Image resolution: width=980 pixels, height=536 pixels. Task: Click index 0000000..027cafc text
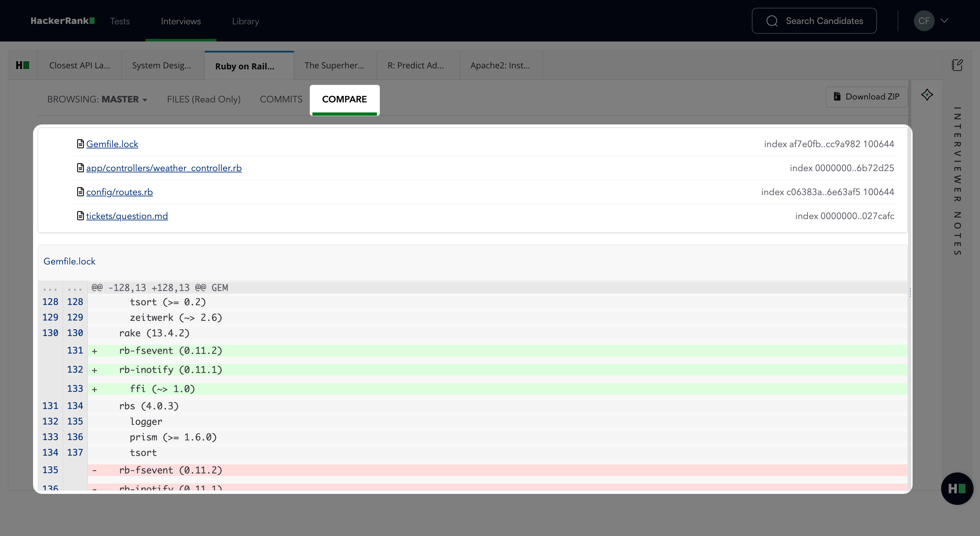pyautogui.click(x=845, y=216)
